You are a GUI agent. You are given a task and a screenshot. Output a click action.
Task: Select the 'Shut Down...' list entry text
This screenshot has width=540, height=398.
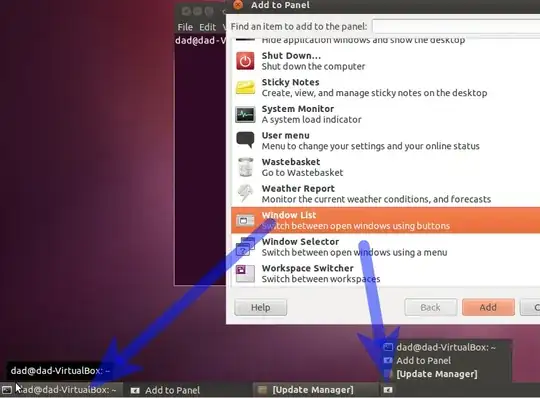click(291, 55)
